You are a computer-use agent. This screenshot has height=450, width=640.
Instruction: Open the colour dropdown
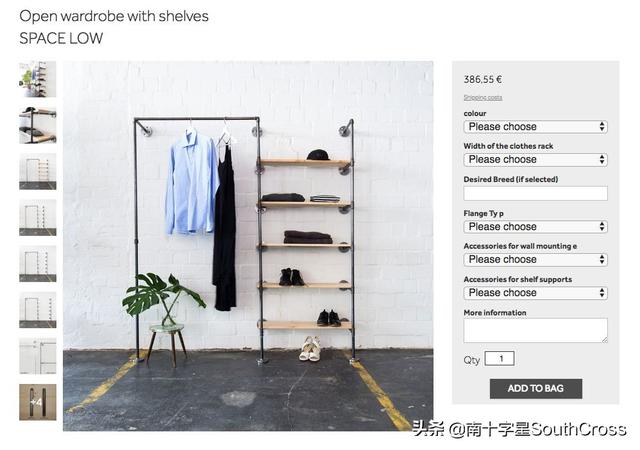point(535,127)
